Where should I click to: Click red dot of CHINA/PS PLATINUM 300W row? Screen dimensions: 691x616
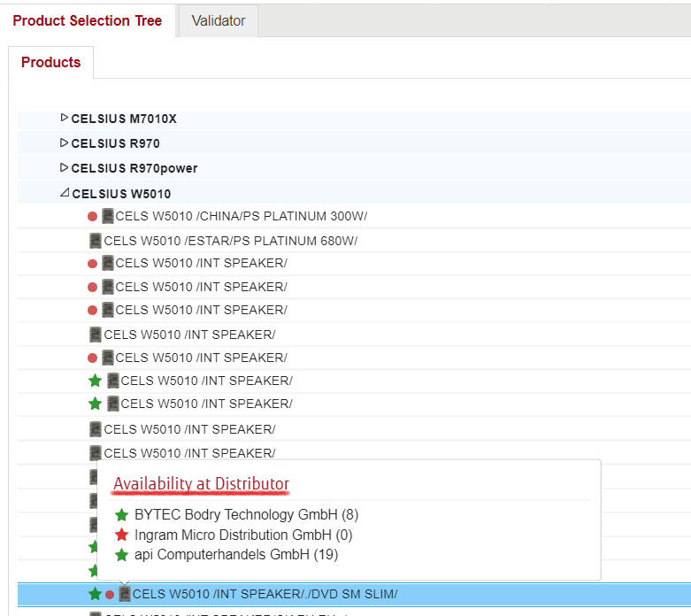92,217
